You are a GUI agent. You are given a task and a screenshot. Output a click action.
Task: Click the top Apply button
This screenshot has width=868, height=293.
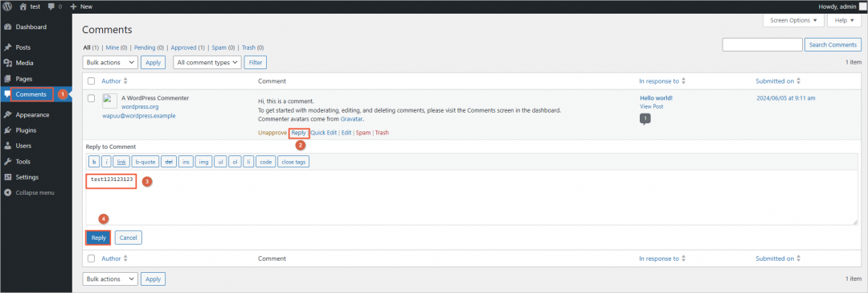153,63
